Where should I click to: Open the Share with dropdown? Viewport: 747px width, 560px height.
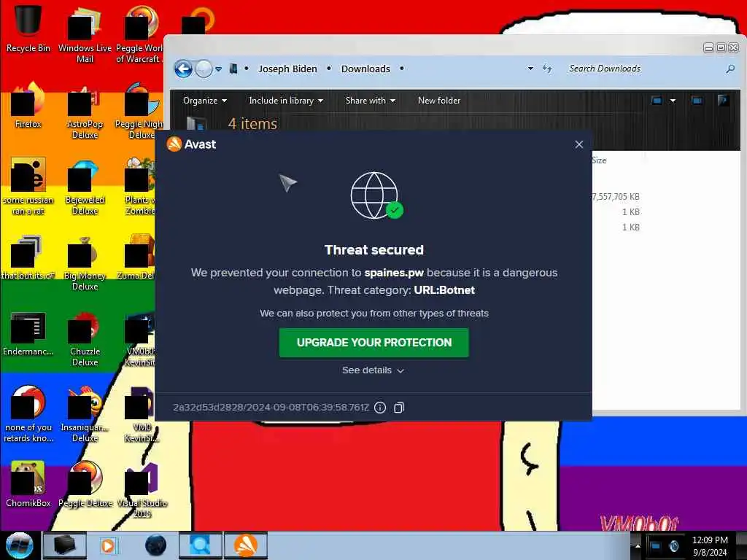[370, 101]
